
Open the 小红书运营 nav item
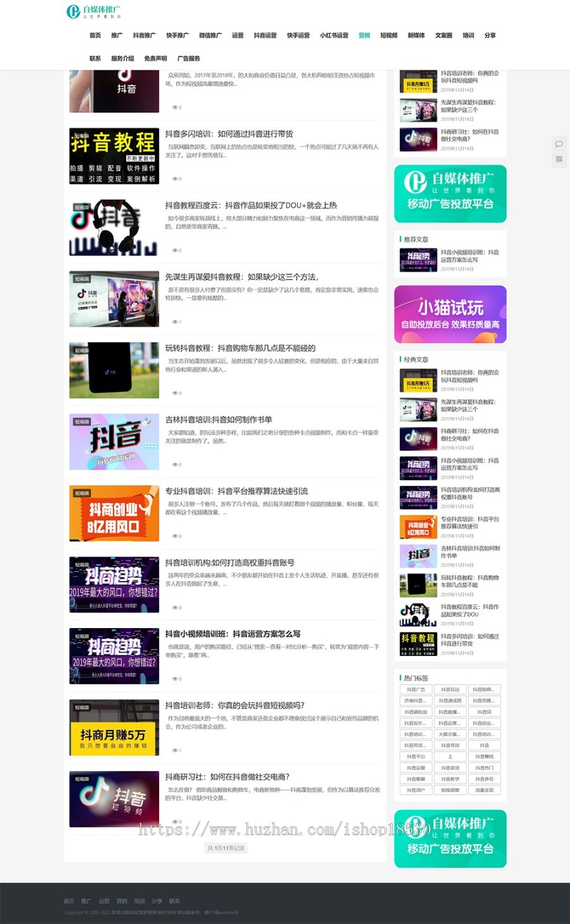(x=334, y=35)
